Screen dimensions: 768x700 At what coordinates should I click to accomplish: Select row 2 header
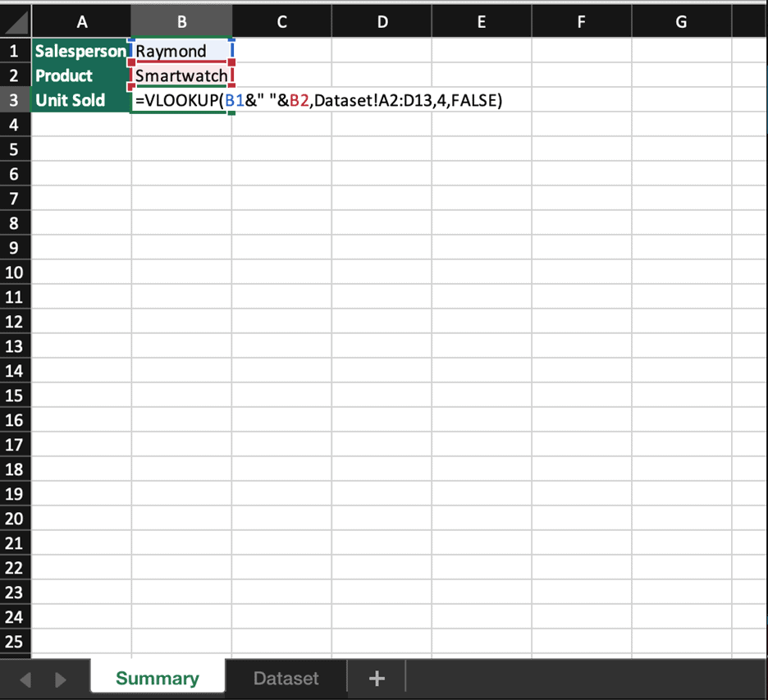(15, 75)
